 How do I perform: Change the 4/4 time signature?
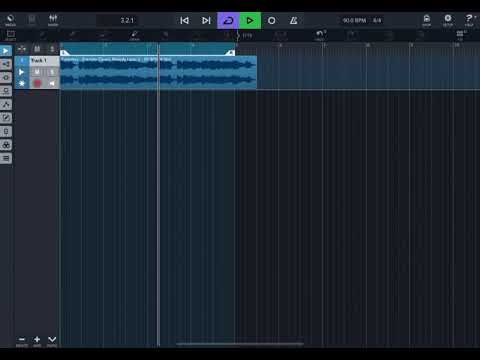[x=377, y=21]
